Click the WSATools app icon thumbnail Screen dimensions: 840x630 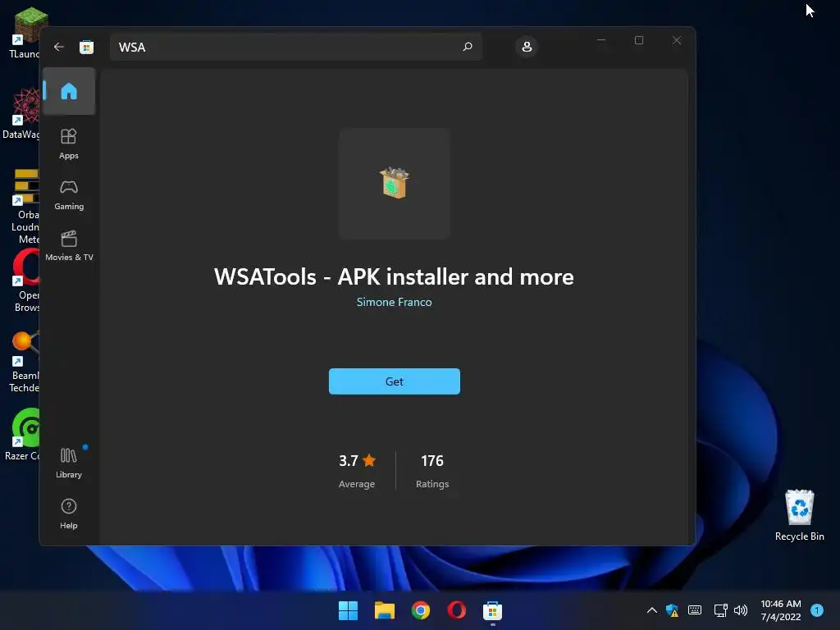[x=394, y=183]
